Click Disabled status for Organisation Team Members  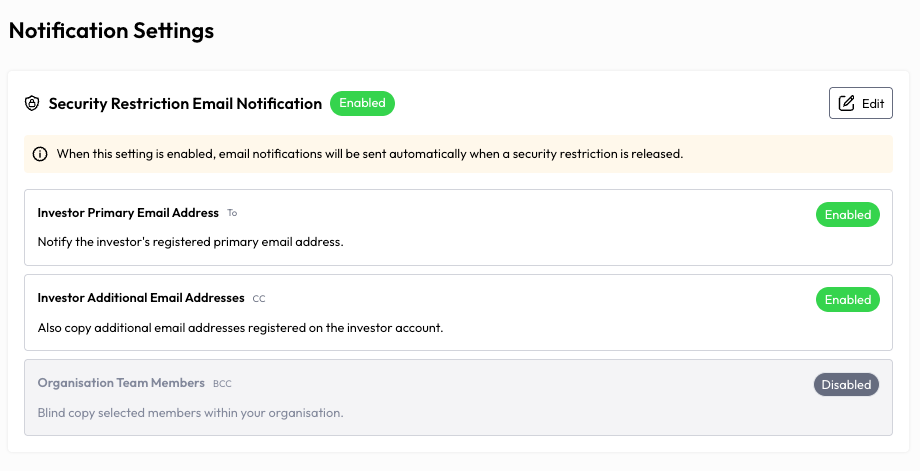click(x=846, y=385)
